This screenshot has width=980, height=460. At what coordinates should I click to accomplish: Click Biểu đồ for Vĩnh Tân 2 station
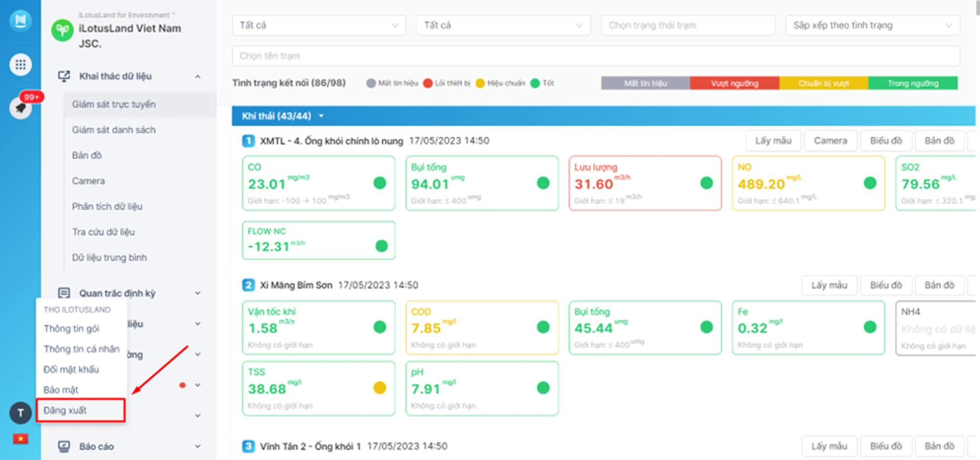click(886, 446)
